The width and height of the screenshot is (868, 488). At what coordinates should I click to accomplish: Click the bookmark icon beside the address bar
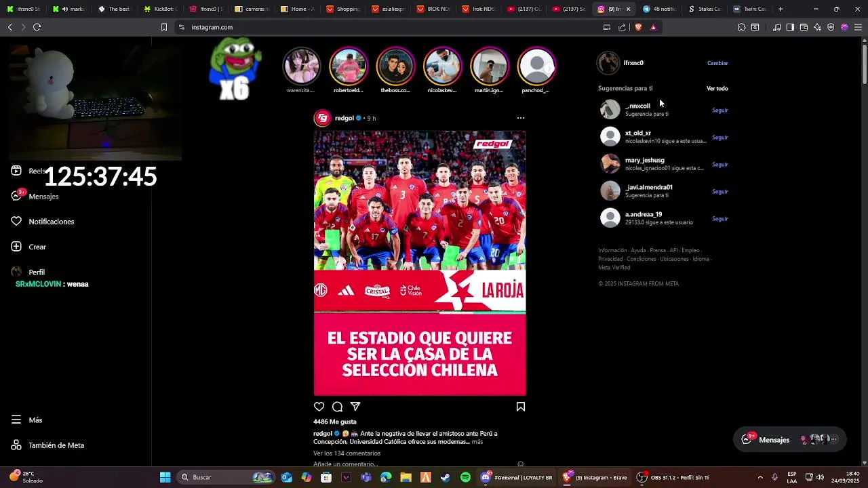click(163, 27)
